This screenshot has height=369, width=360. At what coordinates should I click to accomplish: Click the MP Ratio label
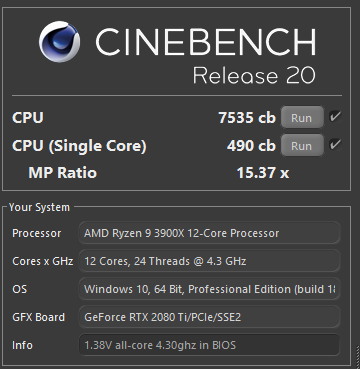point(63,173)
